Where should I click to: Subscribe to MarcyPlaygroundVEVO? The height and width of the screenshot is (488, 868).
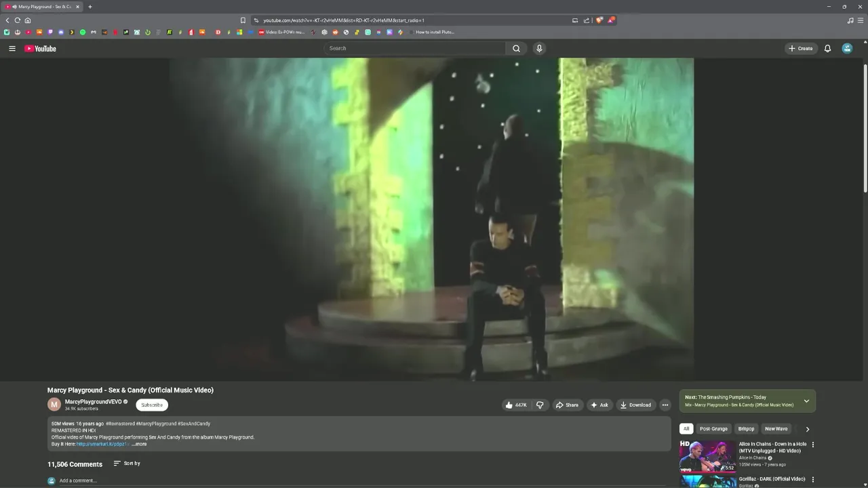pos(152,405)
